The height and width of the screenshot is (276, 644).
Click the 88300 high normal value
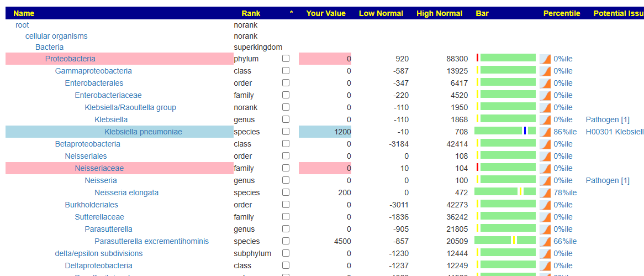pos(457,59)
